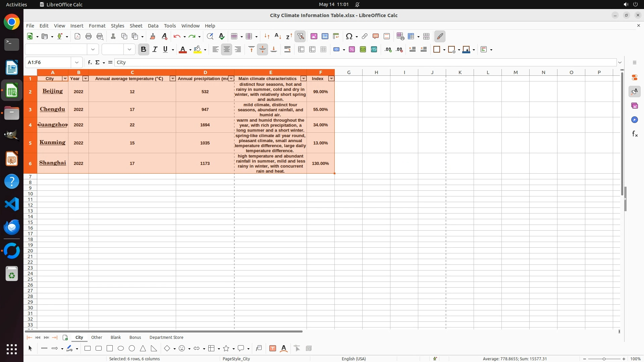Switch to Department Store sheet tab
The height and width of the screenshot is (362, 644).
166,338
